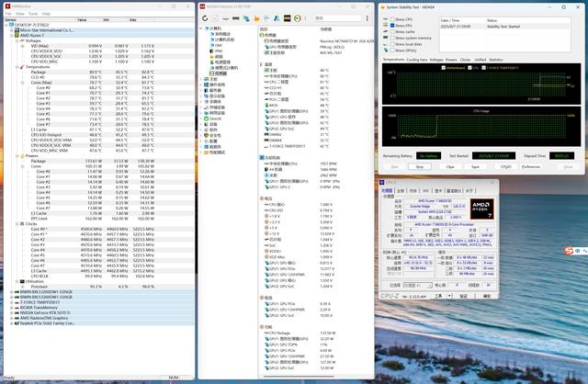This screenshot has height=384, width=588.
Task: Click the multimedia icon in AIDA64 tree
Action: tap(206, 102)
